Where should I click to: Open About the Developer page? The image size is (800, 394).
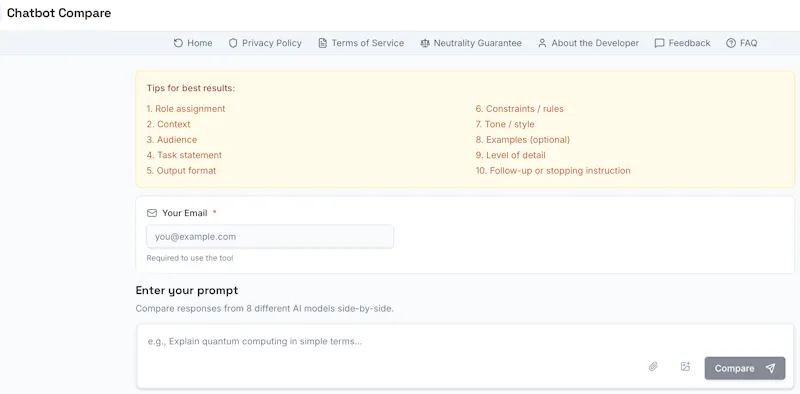click(x=588, y=43)
